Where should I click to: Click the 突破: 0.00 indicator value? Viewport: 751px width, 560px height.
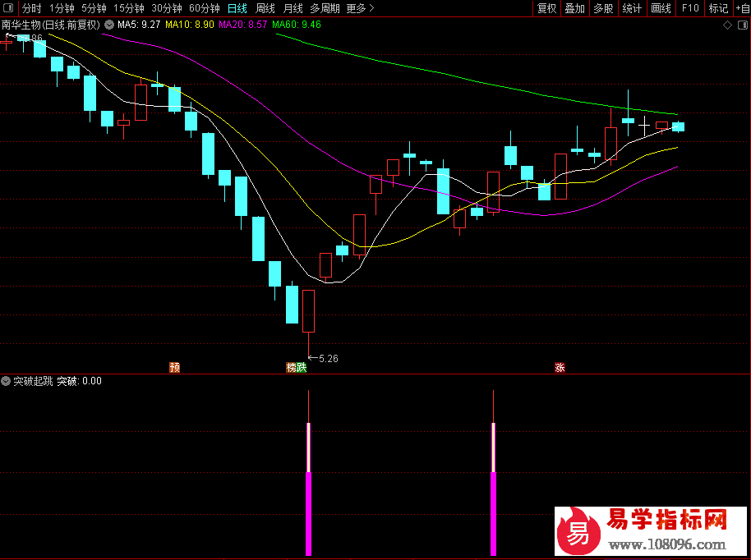tap(79, 381)
